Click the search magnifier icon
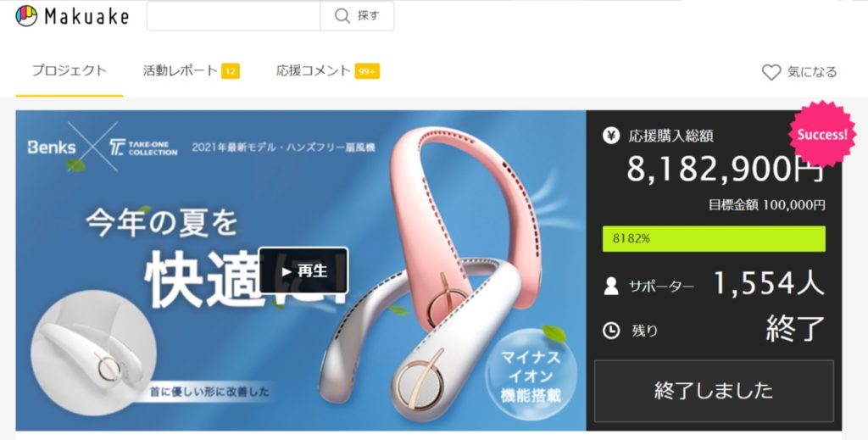The width and height of the screenshot is (868, 440). coord(342,15)
